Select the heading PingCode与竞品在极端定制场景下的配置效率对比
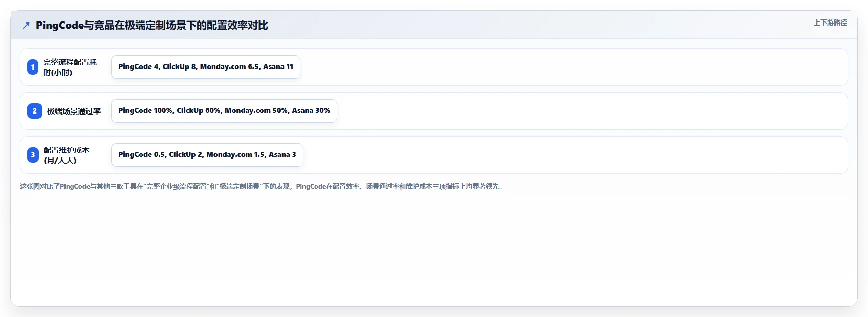 tap(152, 25)
